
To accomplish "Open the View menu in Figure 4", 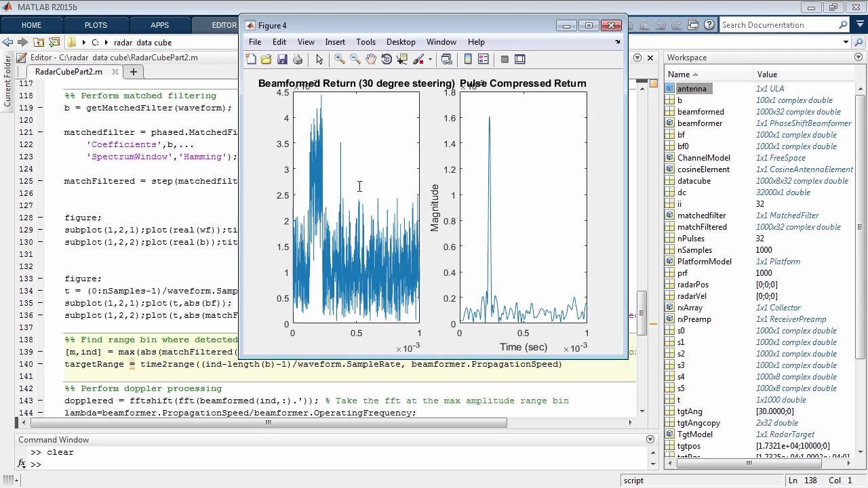I will (306, 42).
